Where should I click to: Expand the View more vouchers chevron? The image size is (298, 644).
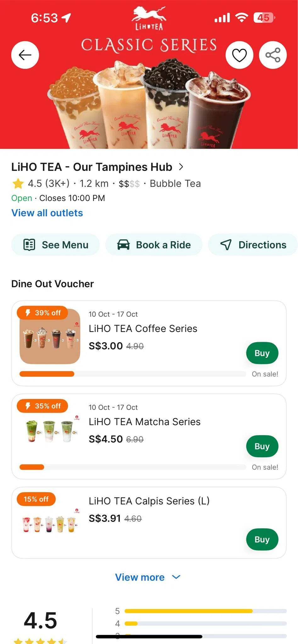[176, 577]
